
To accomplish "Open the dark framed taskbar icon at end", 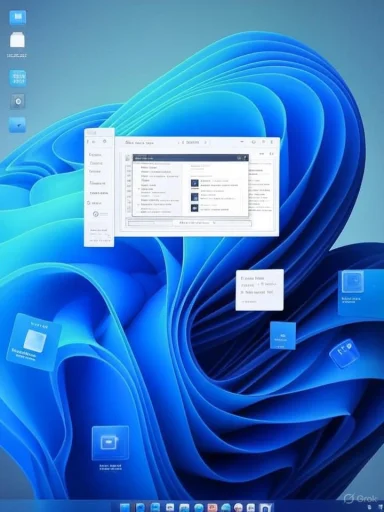I will tap(266, 507).
